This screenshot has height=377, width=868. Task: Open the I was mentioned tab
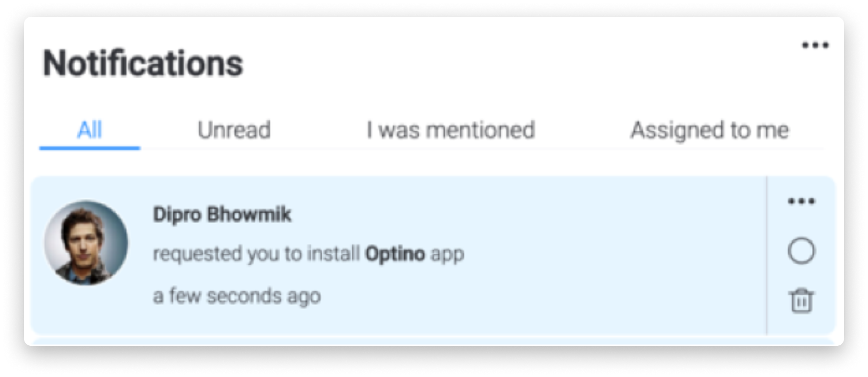(451, 130)
